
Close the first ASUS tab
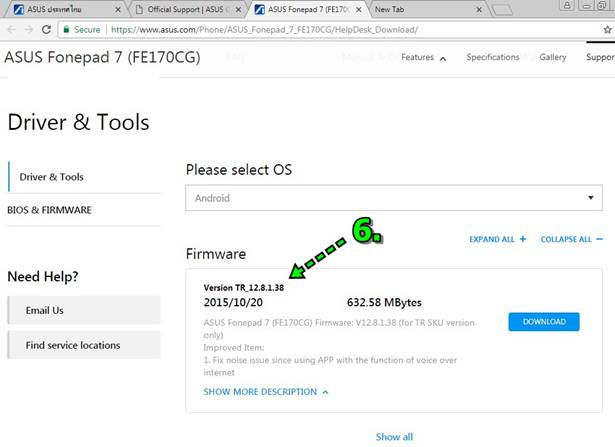118,10
